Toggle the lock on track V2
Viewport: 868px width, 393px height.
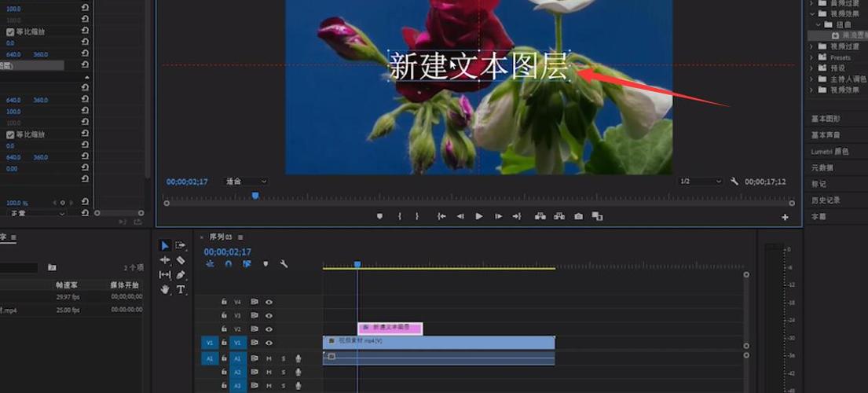pos(224,329)
